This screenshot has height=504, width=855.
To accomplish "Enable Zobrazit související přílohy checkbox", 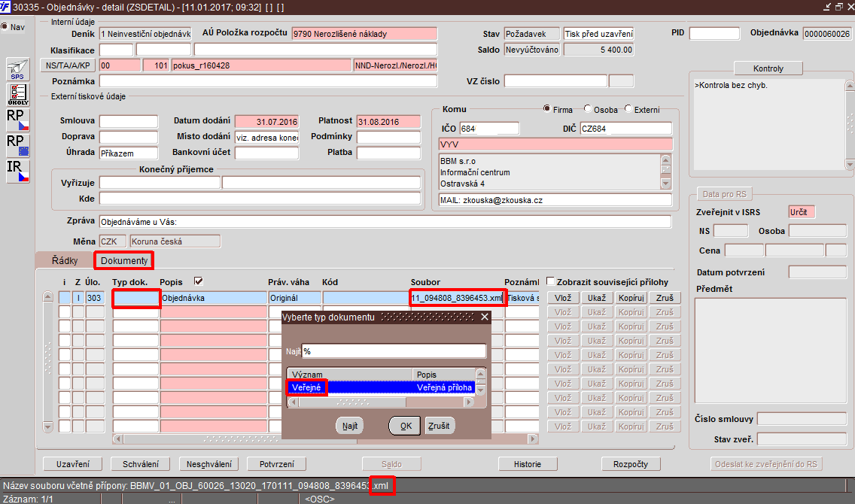I will 551,281.
